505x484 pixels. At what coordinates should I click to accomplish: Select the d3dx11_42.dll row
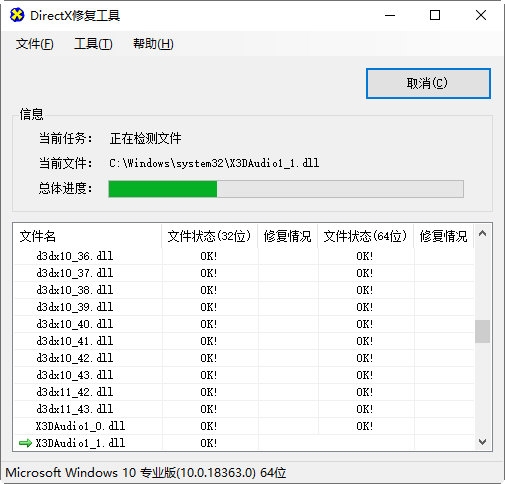tap(244, 392)
